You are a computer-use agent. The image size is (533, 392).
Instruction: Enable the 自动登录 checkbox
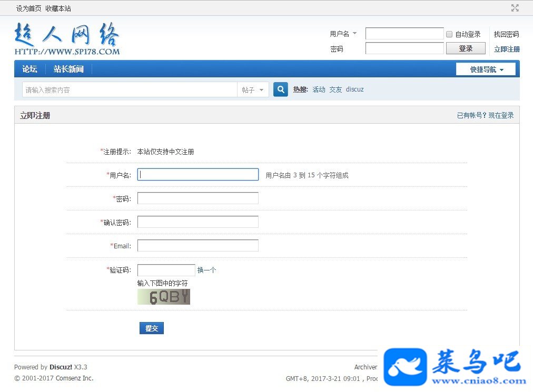point(449,34)
